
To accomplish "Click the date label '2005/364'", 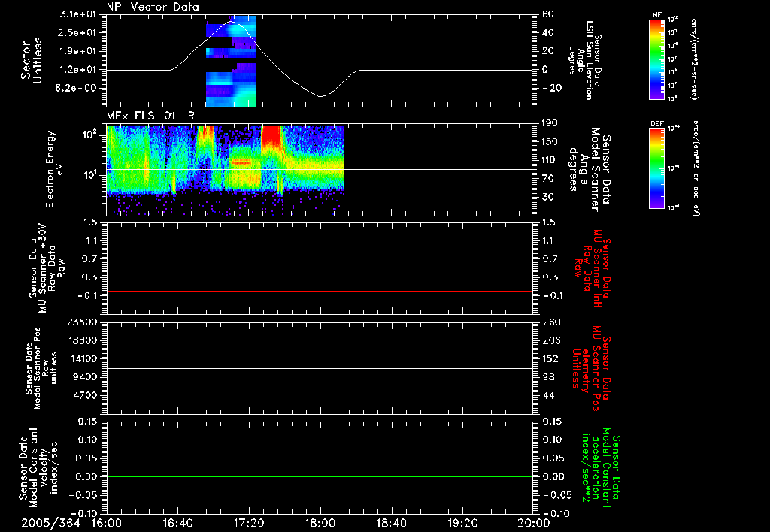I will [50, 523].
